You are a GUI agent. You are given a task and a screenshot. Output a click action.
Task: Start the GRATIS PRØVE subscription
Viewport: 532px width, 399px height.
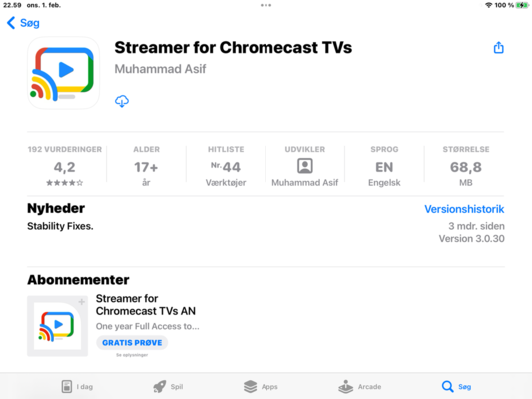tap(132, 343)
